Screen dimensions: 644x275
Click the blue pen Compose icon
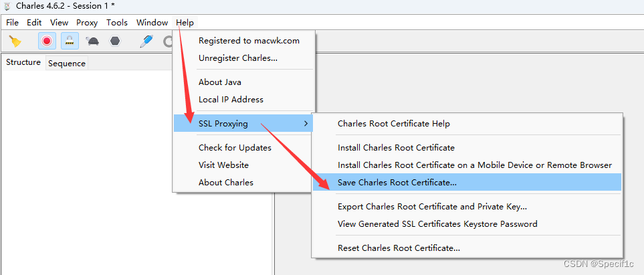(146, 41)
